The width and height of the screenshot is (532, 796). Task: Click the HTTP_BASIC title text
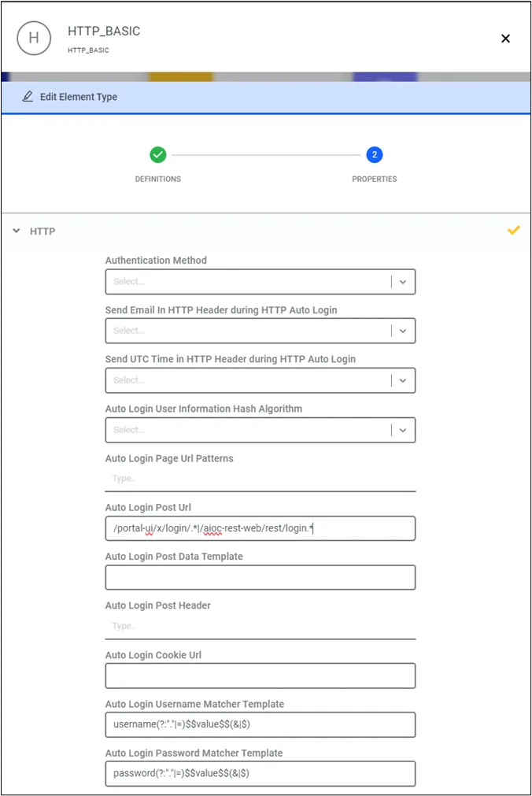104,31
